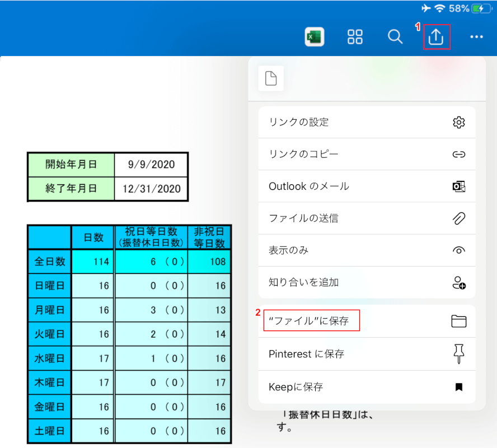Click the Pinterest pushpin icon
The image size is (497, 448).
click(458, 354)
